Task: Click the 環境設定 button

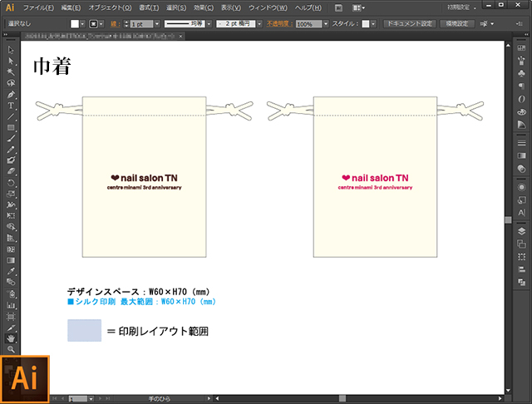Action: point(456,24)
